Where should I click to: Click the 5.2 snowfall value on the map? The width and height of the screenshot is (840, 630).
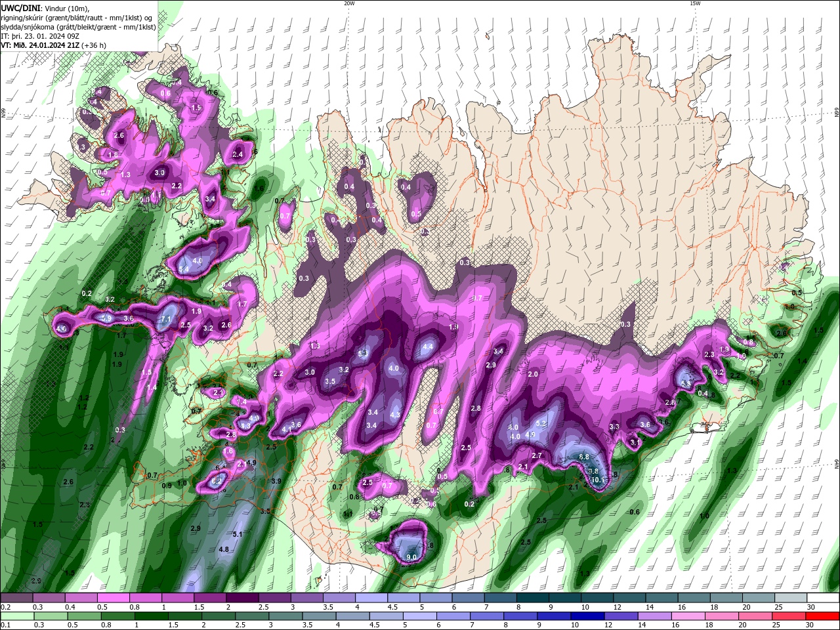(x=541, y=425)
